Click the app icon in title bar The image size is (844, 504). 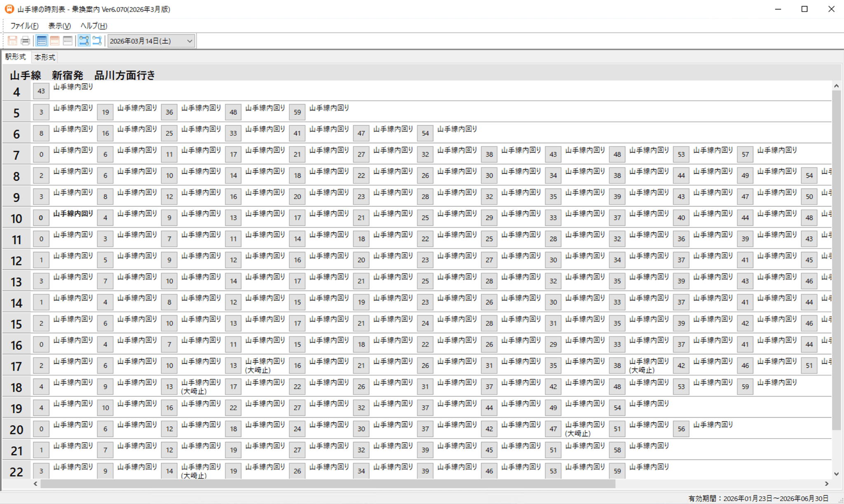[x=9, y=9]
